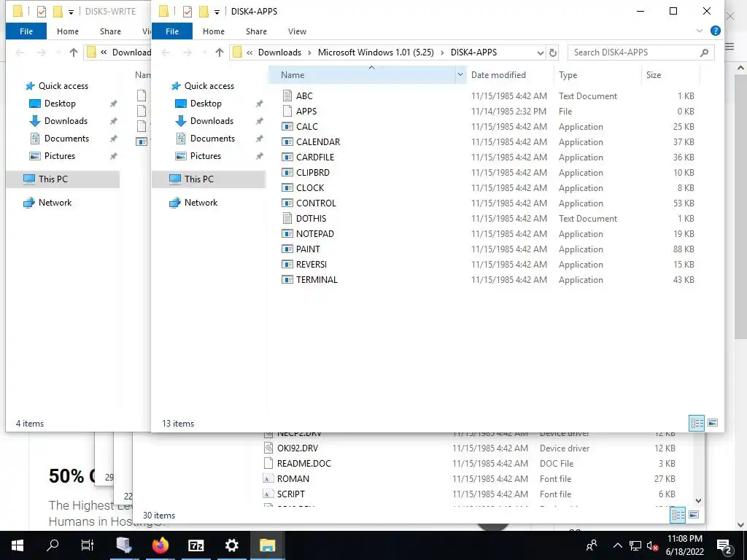Click the Downloads breadcrumb in the address bar
The width and height of the screenshot is (747, 560).
(x=279, y=52)
